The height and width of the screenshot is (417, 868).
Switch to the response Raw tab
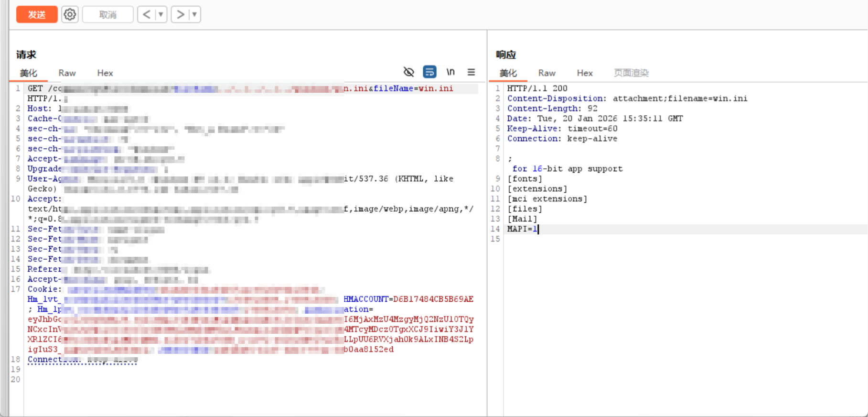point(547,73)
